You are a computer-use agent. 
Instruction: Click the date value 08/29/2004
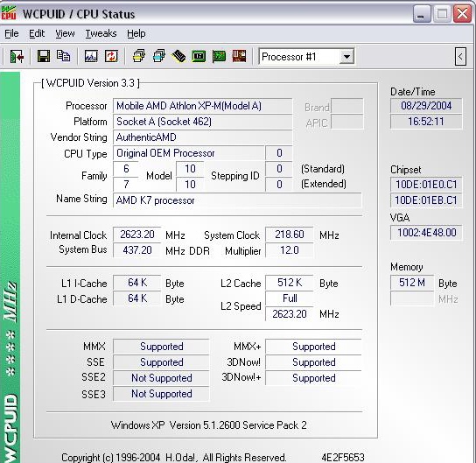click(426, 106)
